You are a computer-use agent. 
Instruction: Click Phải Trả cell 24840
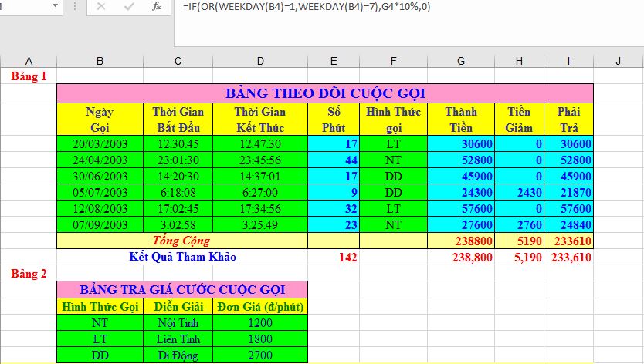click(x=569, y=225)
